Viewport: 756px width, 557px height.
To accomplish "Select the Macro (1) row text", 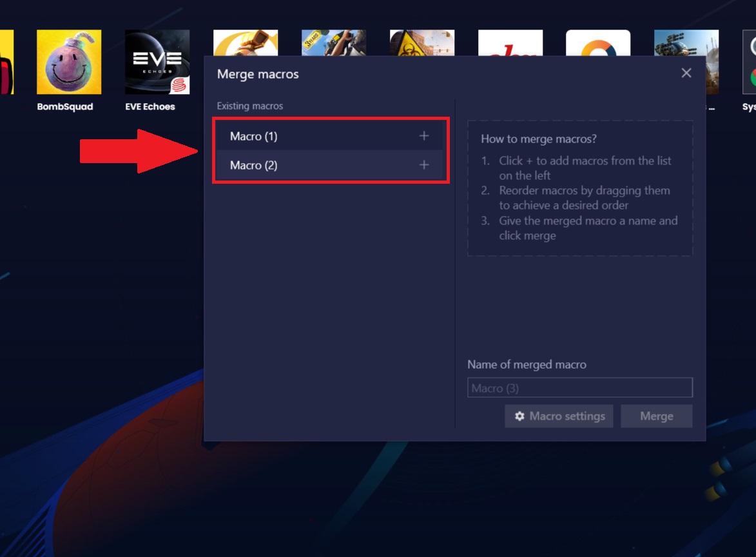I will pos(253,137).
